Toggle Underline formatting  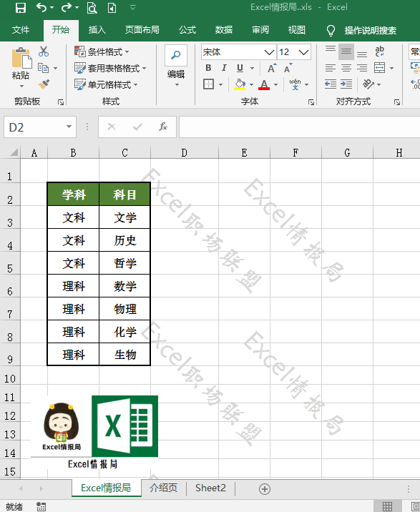pyautogui.click(x=240, y=68)
